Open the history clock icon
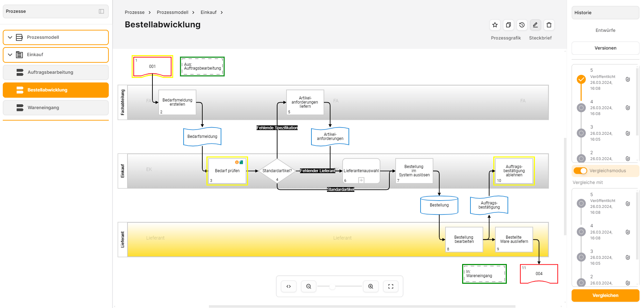This screenshot has width=644, height=308. 522,25
